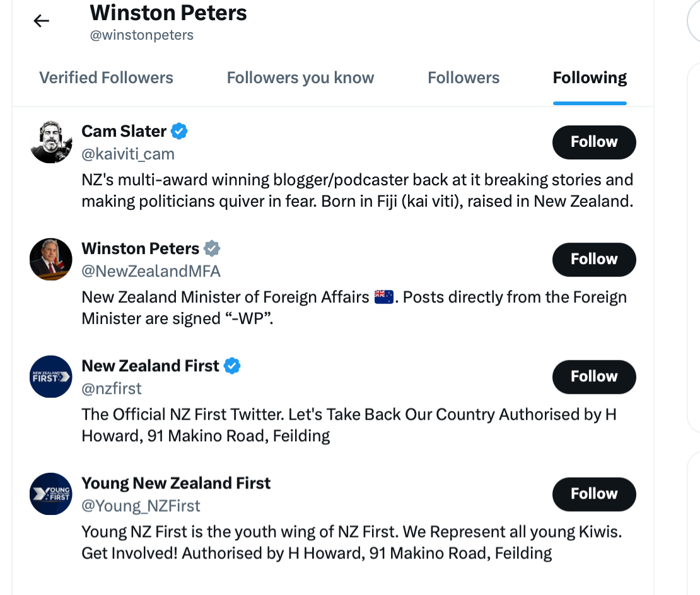The image size is (700, 595).
Task: Open the @kaiviti_cam handle link
Action: [x=128, y=154]
